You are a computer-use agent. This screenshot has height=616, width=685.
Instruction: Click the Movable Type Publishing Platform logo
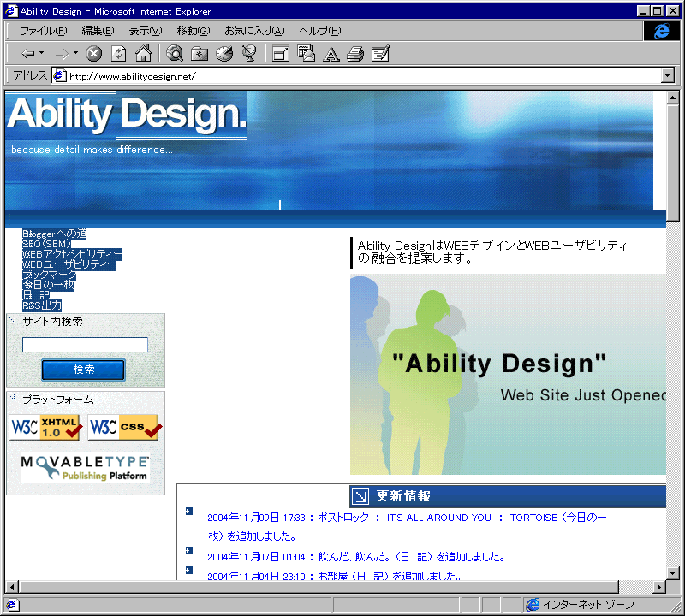coord(85,468)
